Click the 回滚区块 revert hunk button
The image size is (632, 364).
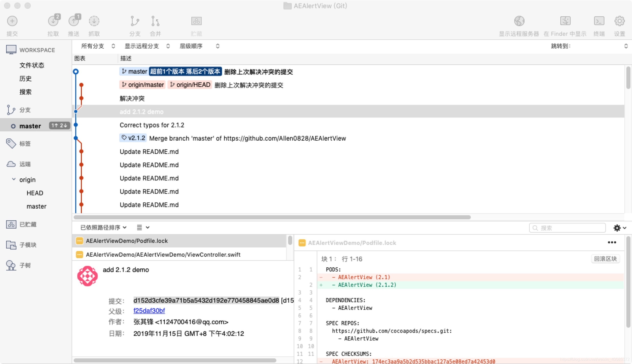(x=605, y=259)
